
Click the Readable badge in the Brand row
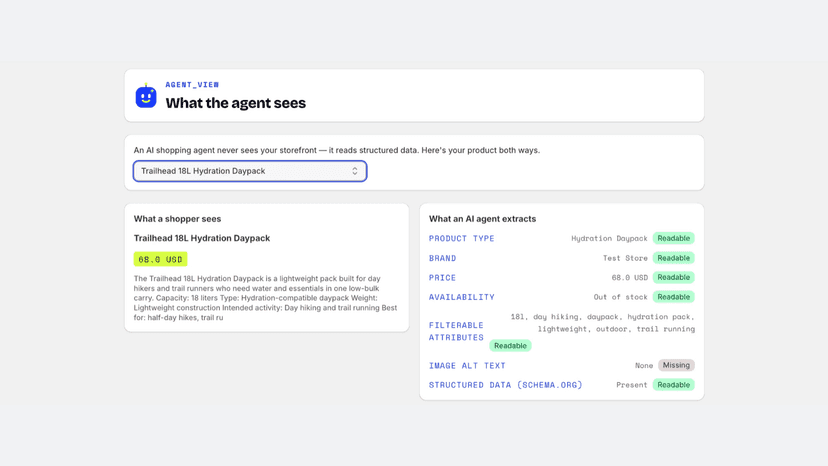click(673, 258)
